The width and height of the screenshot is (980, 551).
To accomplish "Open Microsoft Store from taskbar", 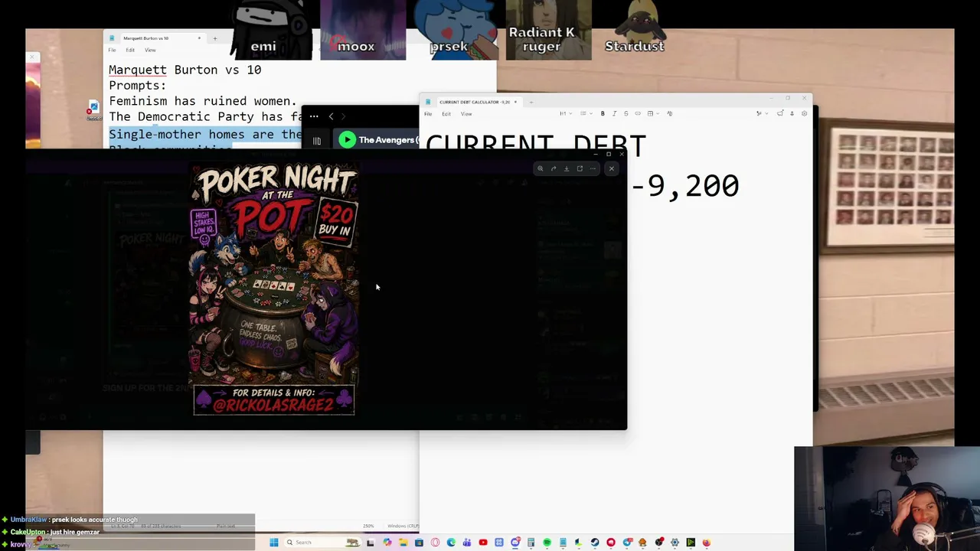I will 419,543.
